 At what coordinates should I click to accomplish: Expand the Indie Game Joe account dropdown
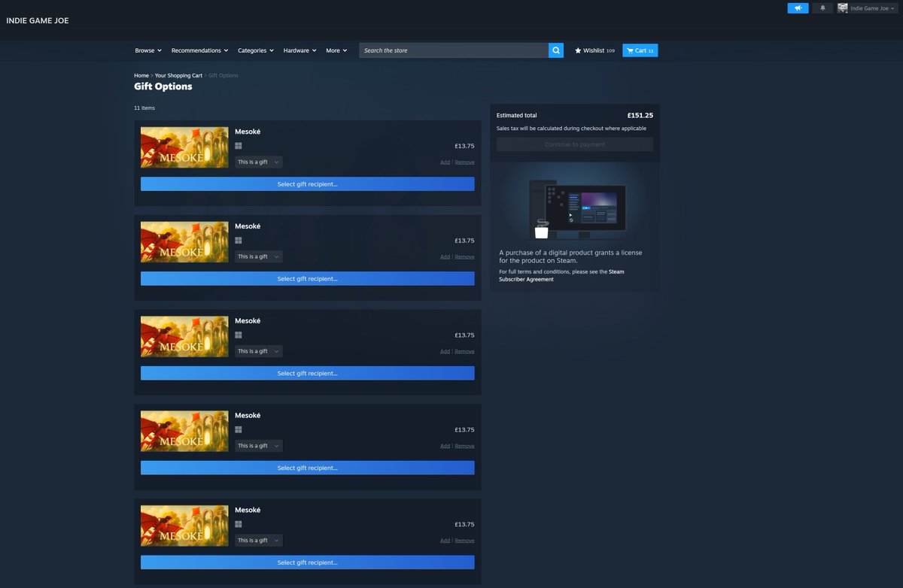pyautogui.click(x=873, y=8)
